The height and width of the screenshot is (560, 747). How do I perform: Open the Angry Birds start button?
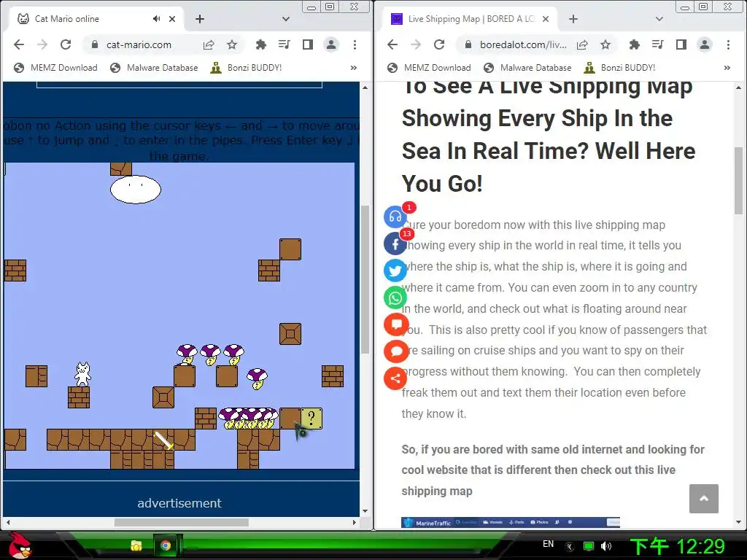(19, 546)
